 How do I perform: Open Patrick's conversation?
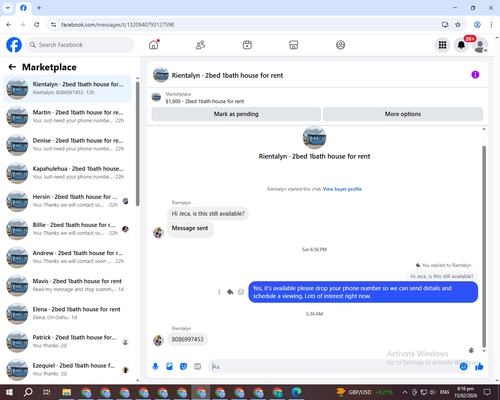pos(67,342)
